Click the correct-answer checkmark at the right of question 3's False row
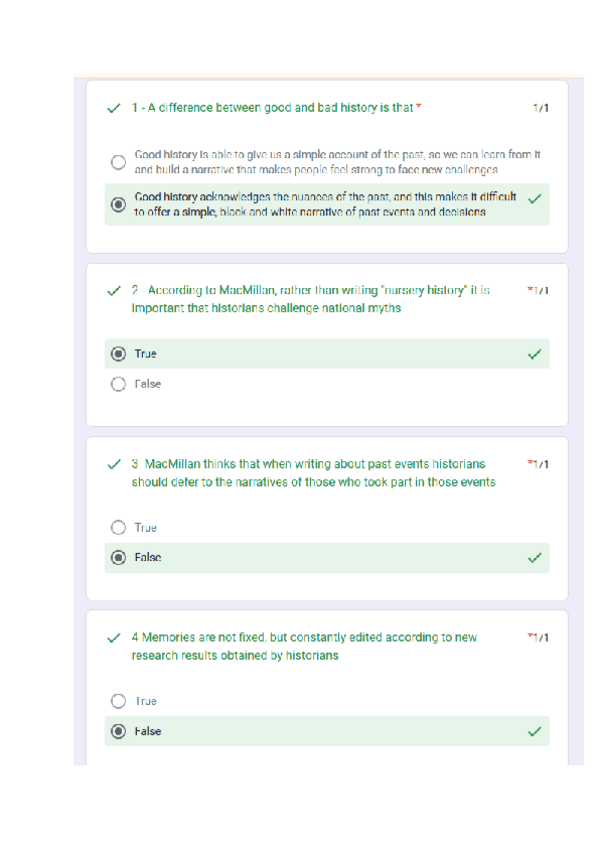 pyautogui.click(x=535, y=558)
